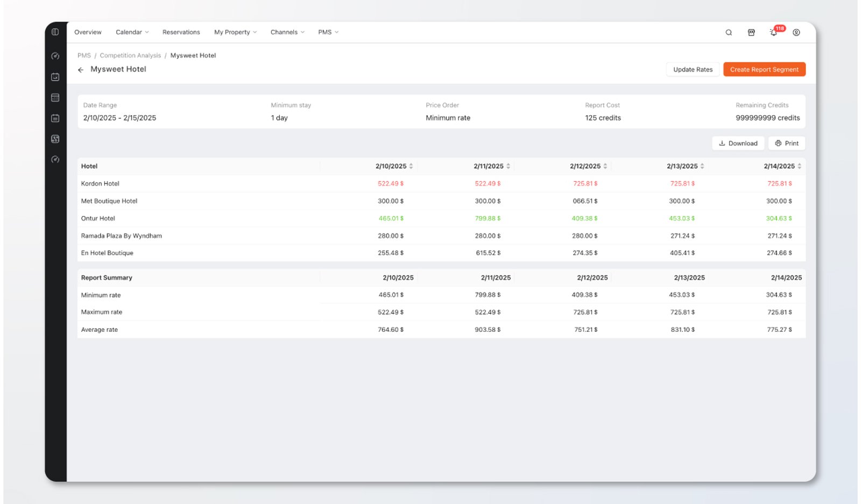
Task: Sort by the 2/13/2025 column arrows
Action: tap(702, 166)
